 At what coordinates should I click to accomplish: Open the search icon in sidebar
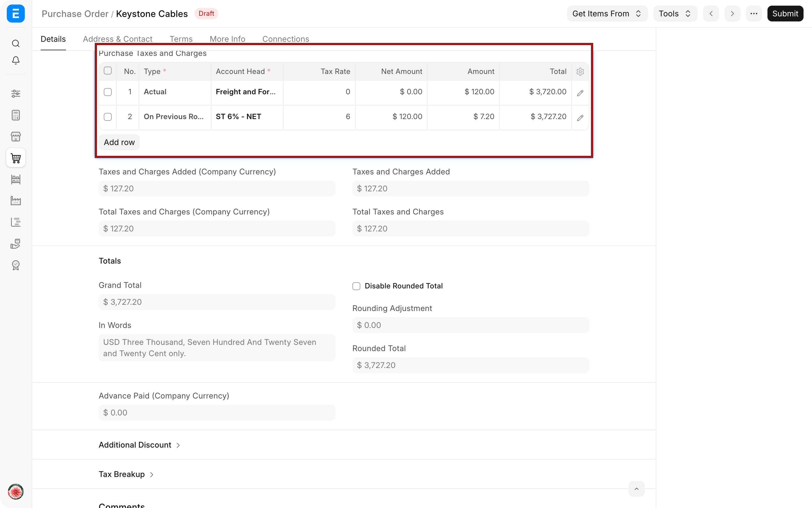point(16,43)
